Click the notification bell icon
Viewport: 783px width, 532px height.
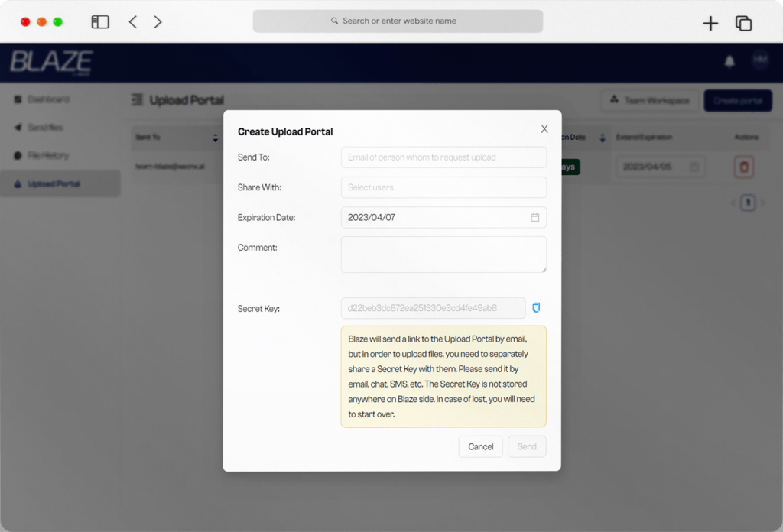729,63
